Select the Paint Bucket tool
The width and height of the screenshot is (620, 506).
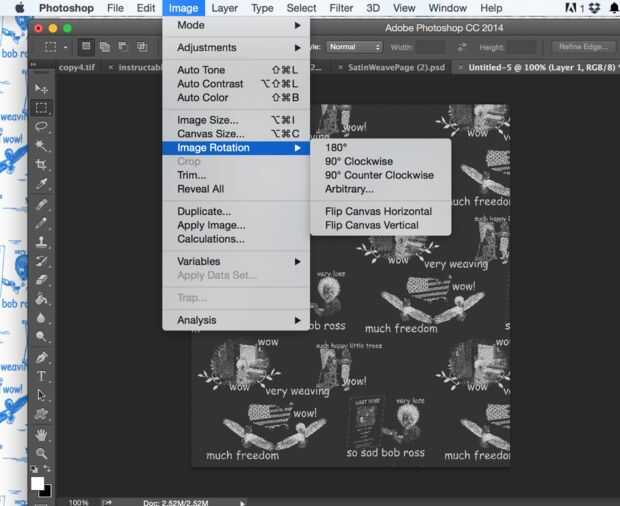pos(41,299)
